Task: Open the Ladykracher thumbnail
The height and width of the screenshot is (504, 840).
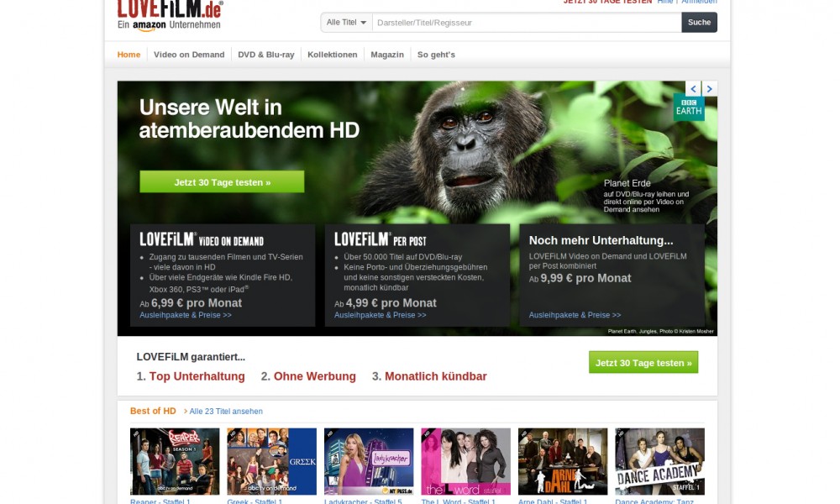Action: [x=369, y=461]
